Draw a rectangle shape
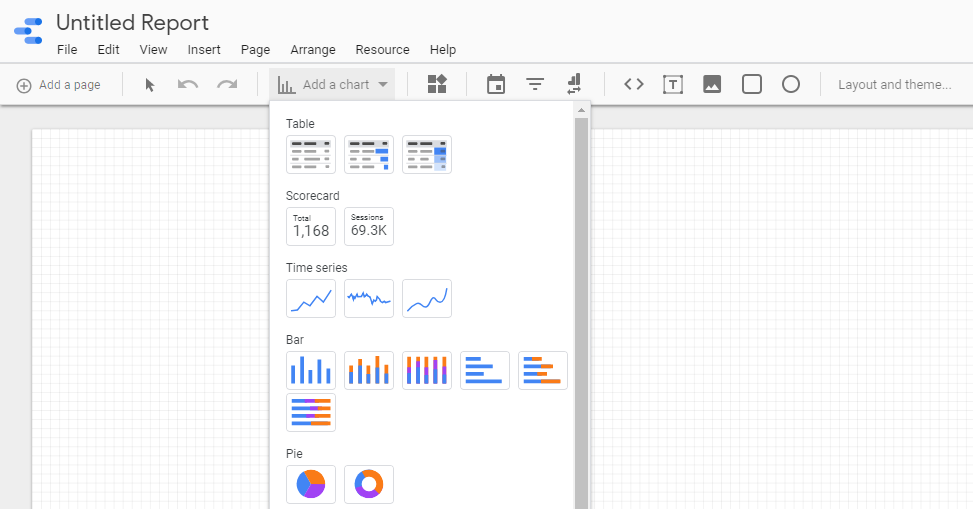 pos(751,84)
